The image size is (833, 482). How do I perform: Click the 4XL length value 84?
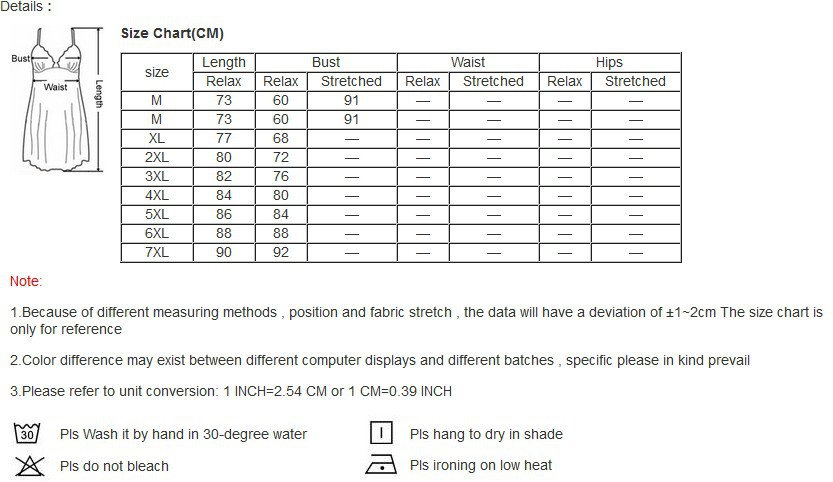pyautogui.click(x=224, y=196)
